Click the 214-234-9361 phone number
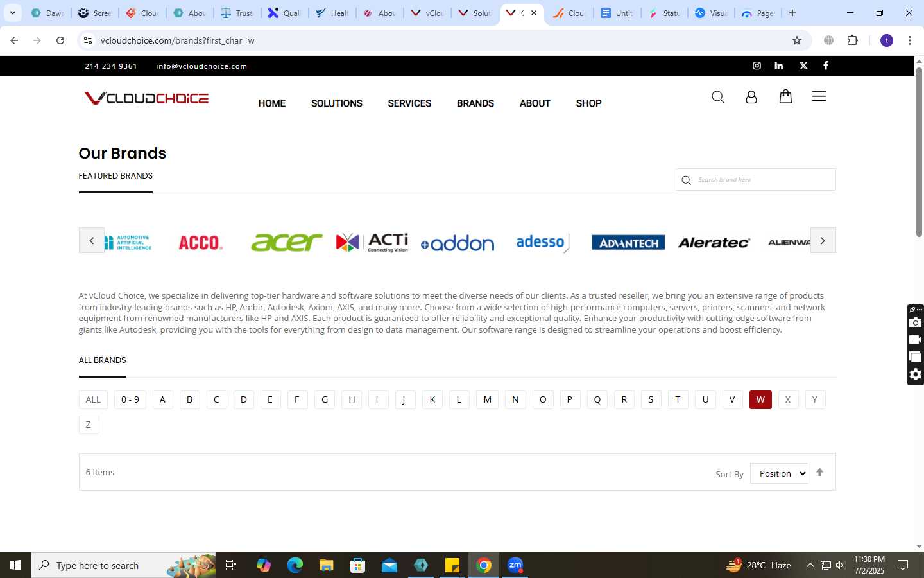 (111, 66)
